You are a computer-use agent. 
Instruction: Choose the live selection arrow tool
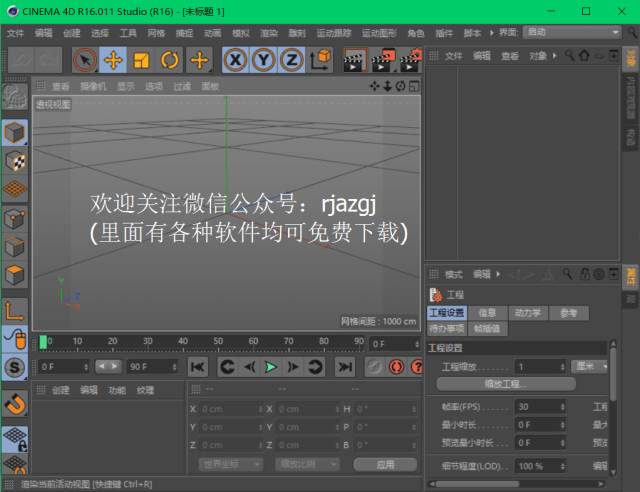[85, 60]
